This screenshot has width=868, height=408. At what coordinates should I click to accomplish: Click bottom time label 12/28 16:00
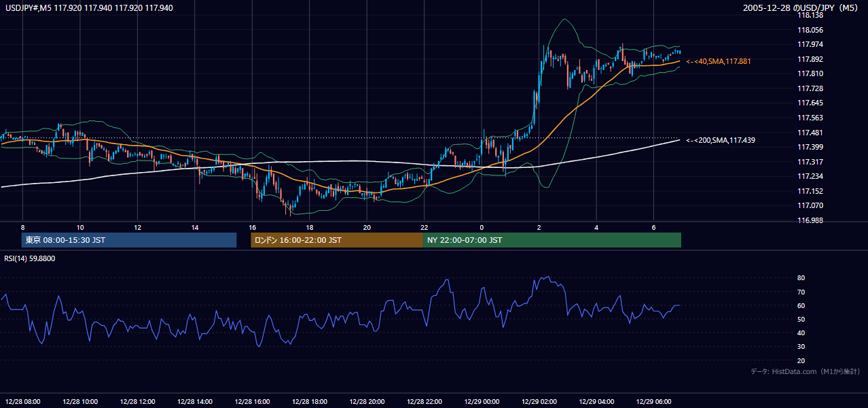tap(252, 401)
